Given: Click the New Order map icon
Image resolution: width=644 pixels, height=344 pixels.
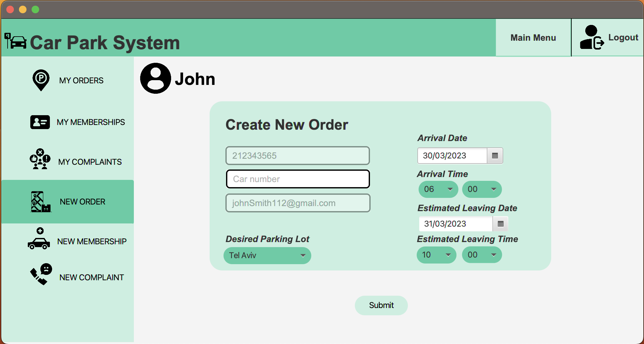Looking at the screenshot, I should [40, 202].
